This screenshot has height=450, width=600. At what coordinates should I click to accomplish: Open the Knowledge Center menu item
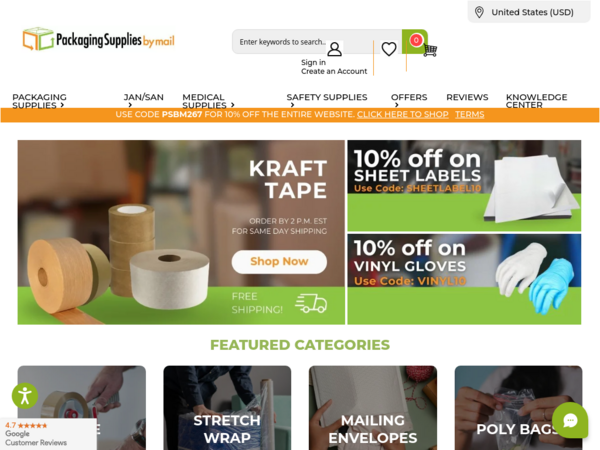(536, 101)
